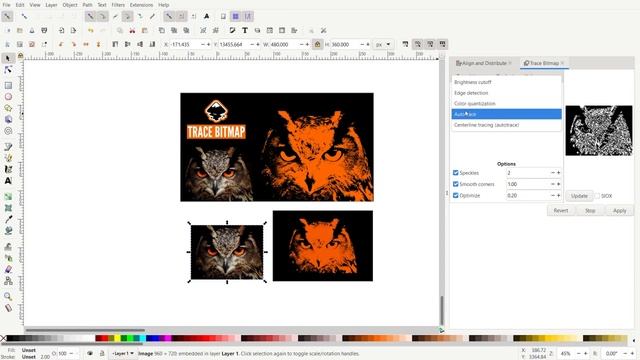Open the Layer 1 dropdown
This screenshot has width=640, height=360.
coord(123,353)
